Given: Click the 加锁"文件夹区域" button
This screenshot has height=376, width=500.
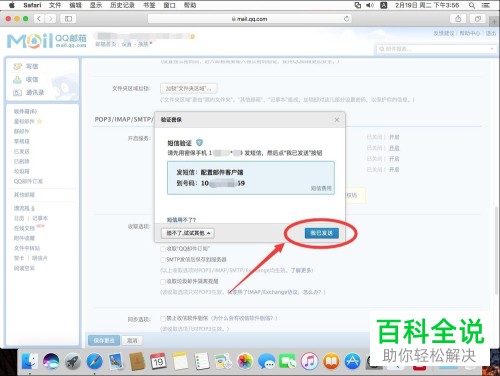Looking at the screenshot, I should [x=189, y=89].
